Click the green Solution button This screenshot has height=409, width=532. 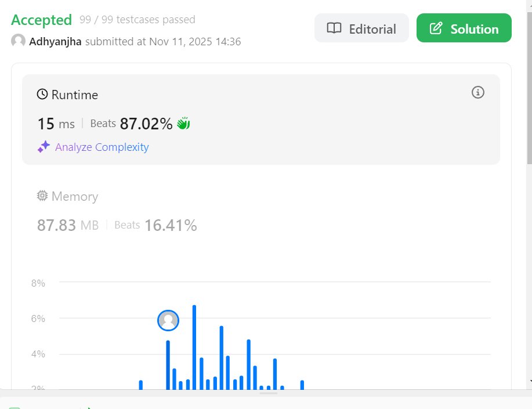[x=464, y=28]
